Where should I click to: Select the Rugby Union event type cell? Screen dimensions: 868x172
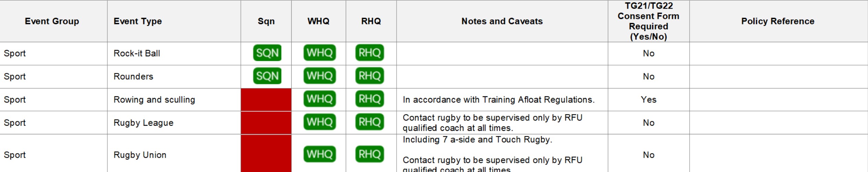coord(174,155)
